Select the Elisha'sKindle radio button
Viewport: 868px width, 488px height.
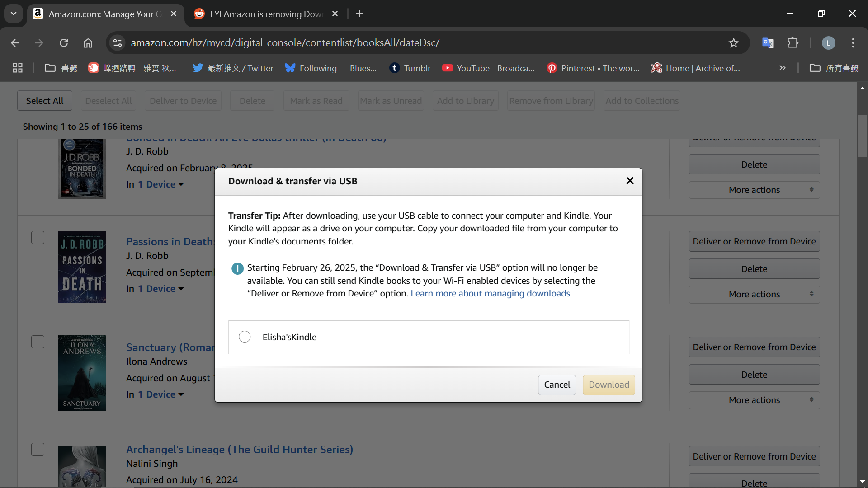click(x=245, y=337)
